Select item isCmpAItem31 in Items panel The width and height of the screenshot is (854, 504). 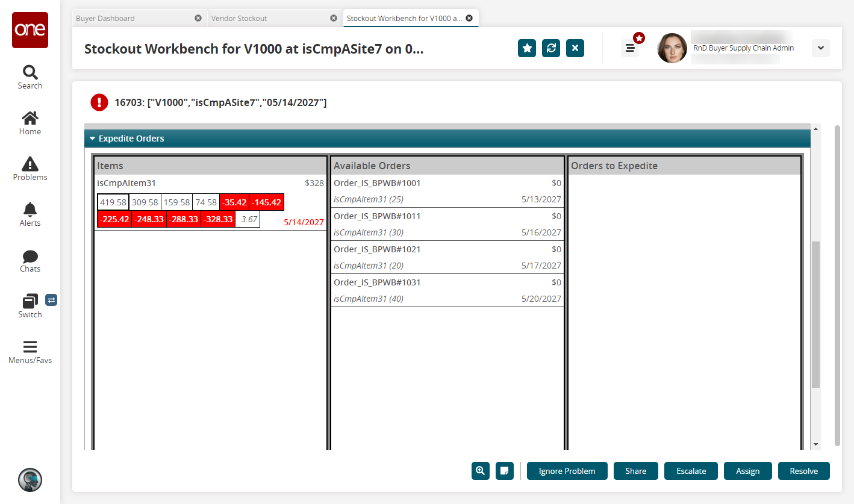click(x=126, y=183)
